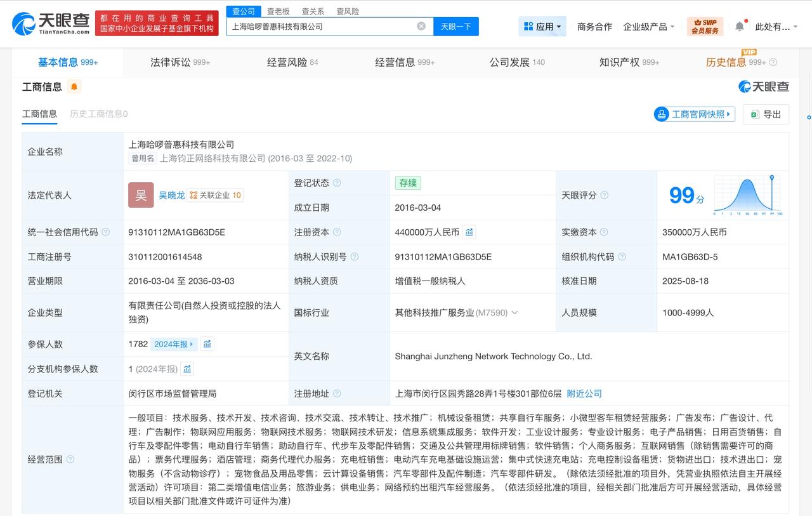Click trend icon beside 分支机构参保人数
812x516 pixels.
(187, 368)
